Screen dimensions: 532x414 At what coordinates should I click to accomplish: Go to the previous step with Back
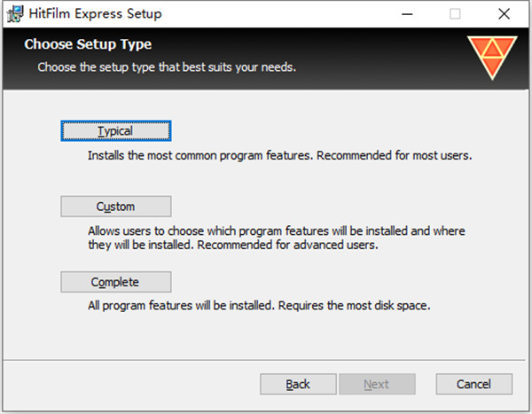pos(298,384)
